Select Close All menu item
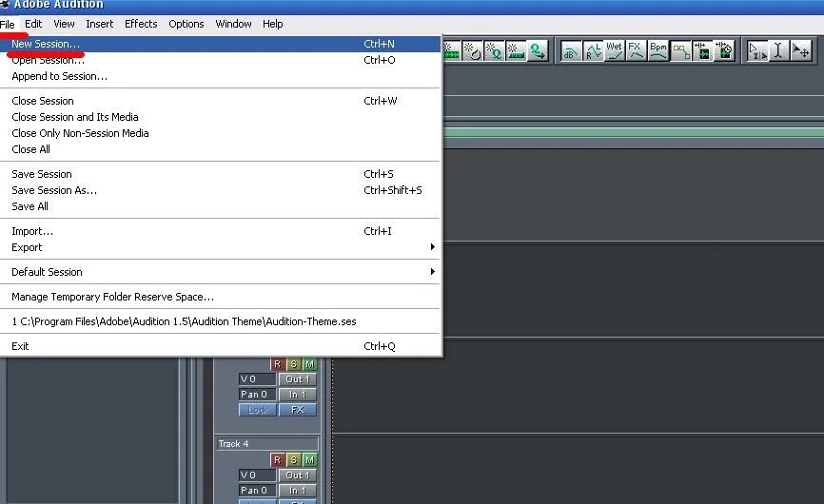This screenshot has width=824, height=504. tap(220, 149)
